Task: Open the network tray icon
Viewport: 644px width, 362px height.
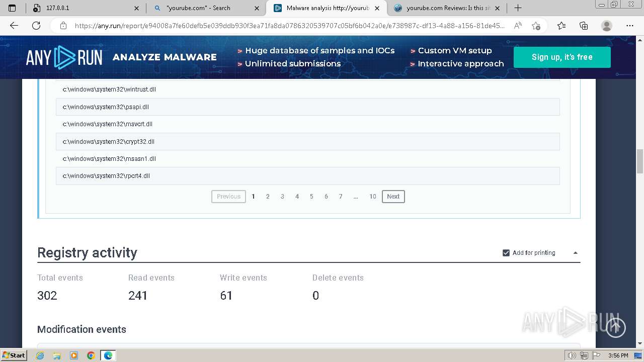Action: tap(584, 356)
